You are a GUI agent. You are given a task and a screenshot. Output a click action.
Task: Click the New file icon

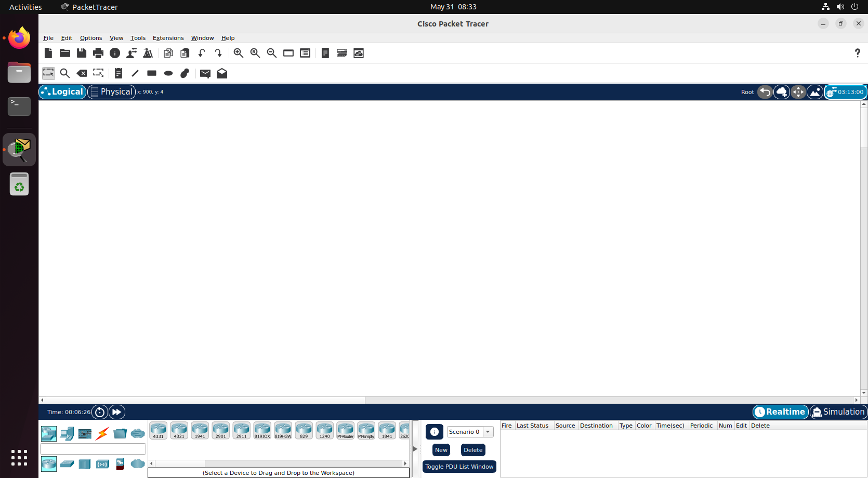click(x=48, y=53)
